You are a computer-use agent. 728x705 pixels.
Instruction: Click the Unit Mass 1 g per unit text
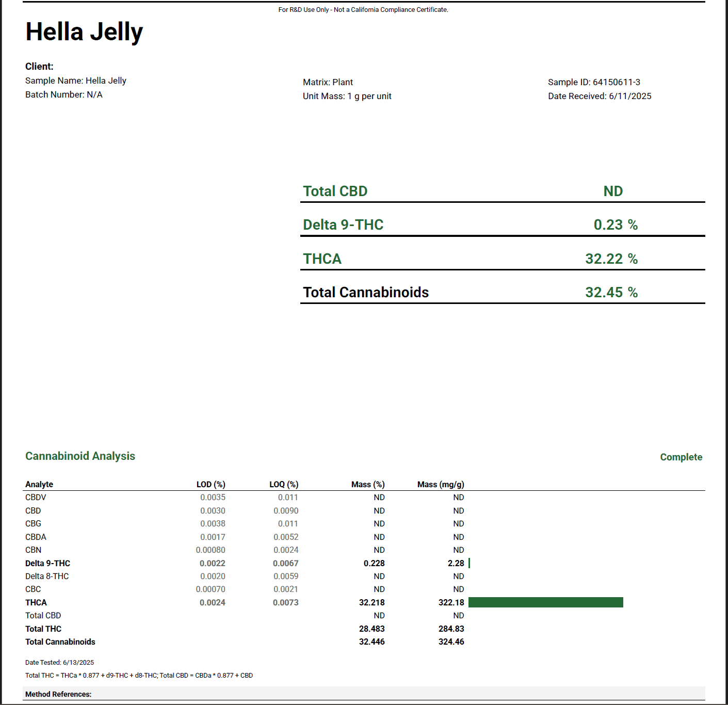[347, 96]
